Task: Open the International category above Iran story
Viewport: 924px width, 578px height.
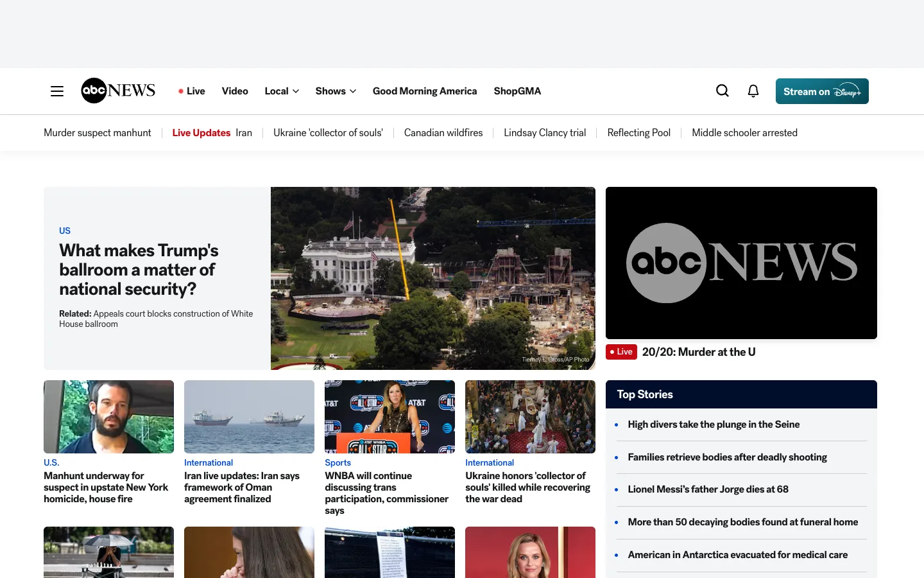Action: [x=209, y=462]
